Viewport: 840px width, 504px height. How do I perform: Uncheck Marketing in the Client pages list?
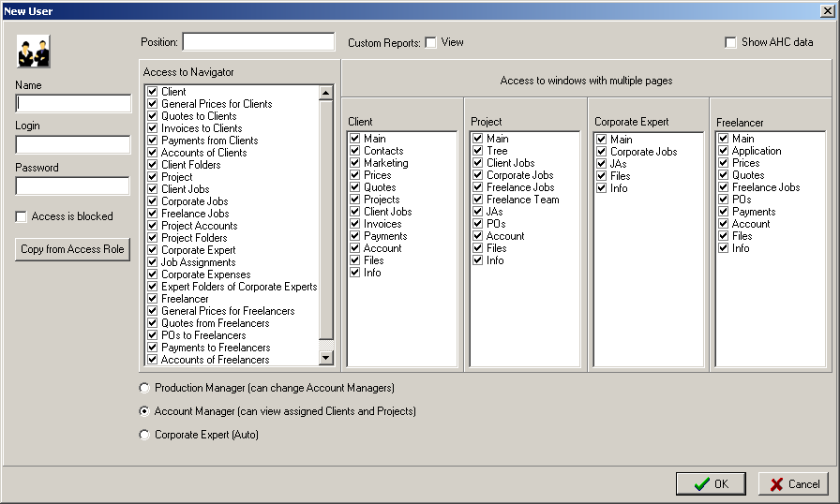[354, 163]
